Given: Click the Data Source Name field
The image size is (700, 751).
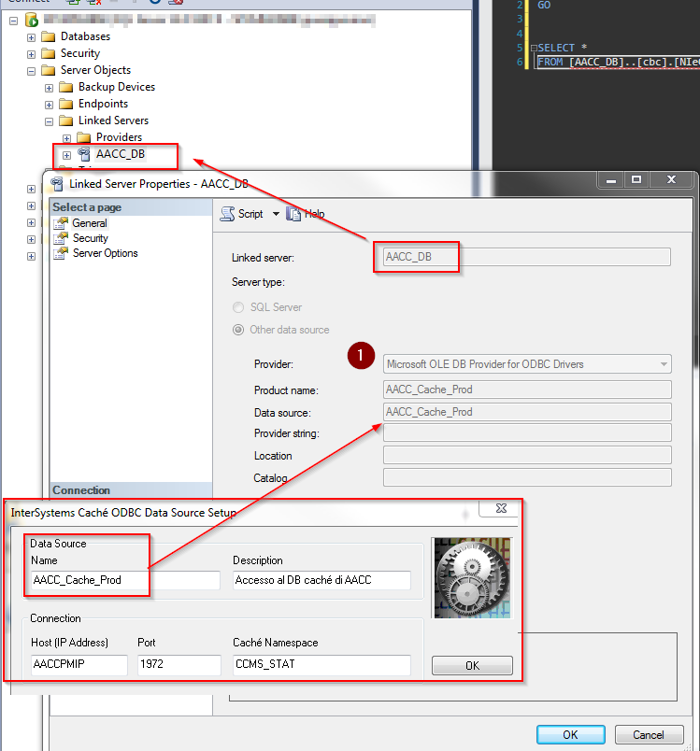Looking at the screenshot, I should click(x=125, y=580).
